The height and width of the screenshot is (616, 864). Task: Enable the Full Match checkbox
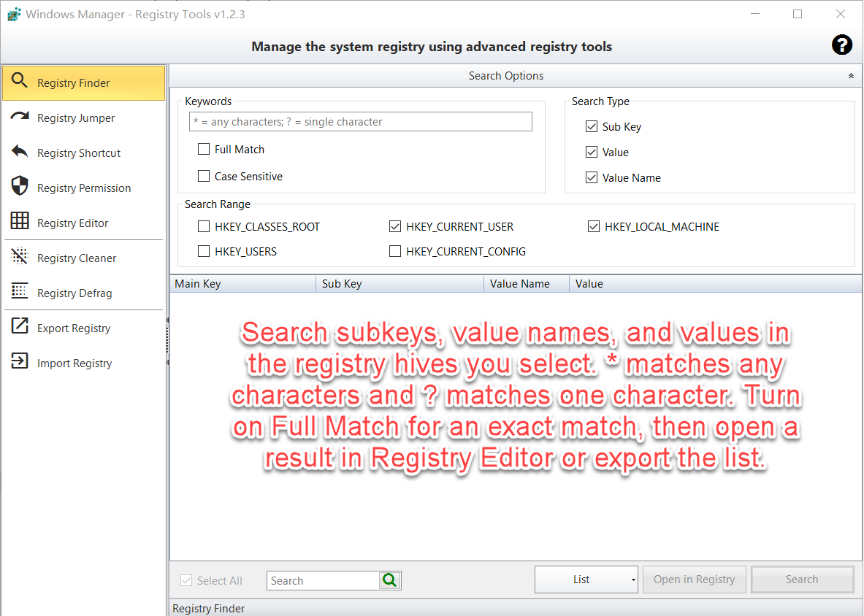[x=204, y=149]
